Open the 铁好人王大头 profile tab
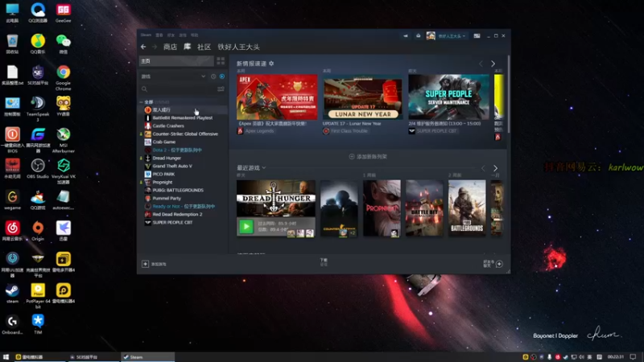The image size is (644, 362). 238,47
